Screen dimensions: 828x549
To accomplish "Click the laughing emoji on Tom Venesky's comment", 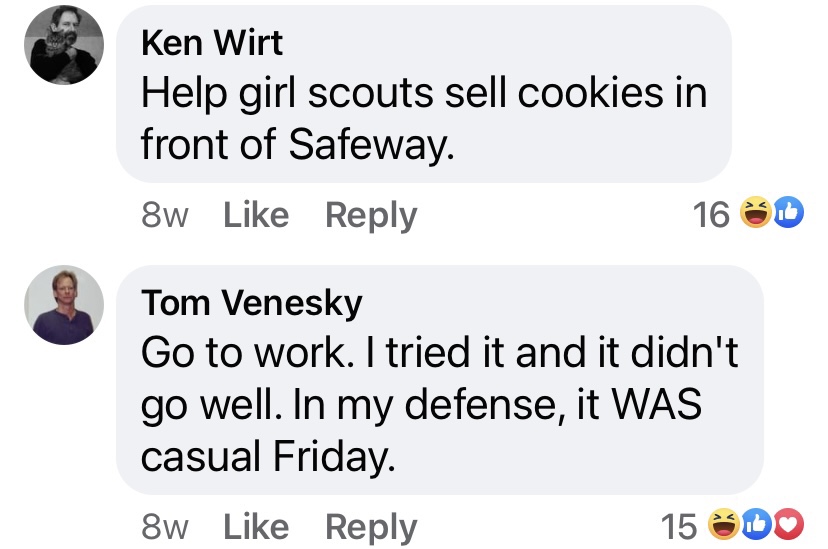I will pos(722,525).
